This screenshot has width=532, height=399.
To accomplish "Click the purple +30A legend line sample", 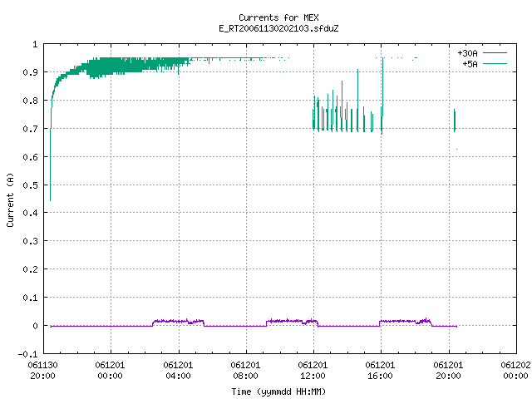I will tap(495, 53).
